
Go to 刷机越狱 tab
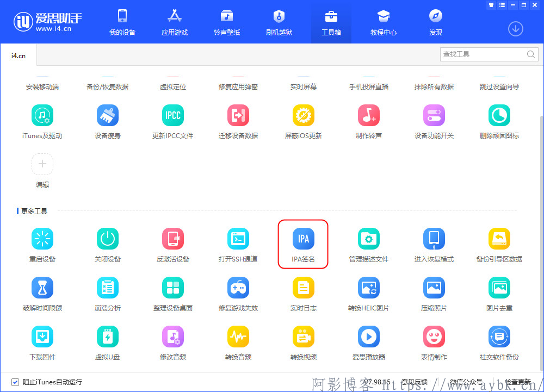tap(279, 22)
